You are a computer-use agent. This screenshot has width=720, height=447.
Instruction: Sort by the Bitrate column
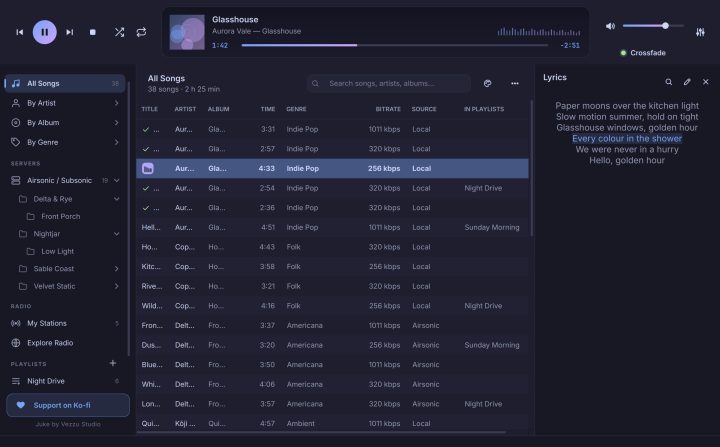point(388,109)
